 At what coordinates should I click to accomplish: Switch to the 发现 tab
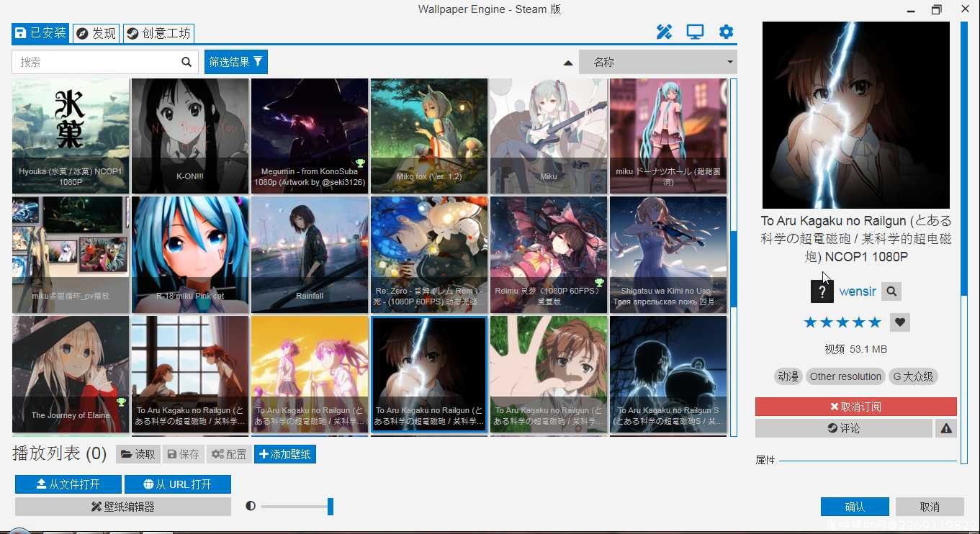[96, 33]
